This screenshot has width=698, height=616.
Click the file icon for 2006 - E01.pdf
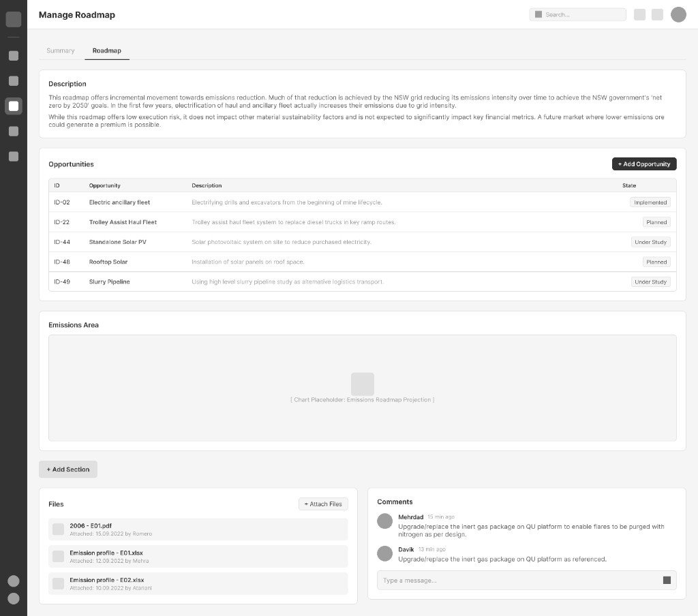(59, 529)
